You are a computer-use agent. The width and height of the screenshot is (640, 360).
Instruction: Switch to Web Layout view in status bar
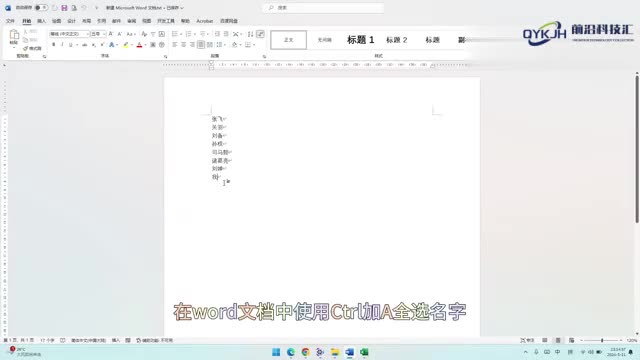pos(571,340)
